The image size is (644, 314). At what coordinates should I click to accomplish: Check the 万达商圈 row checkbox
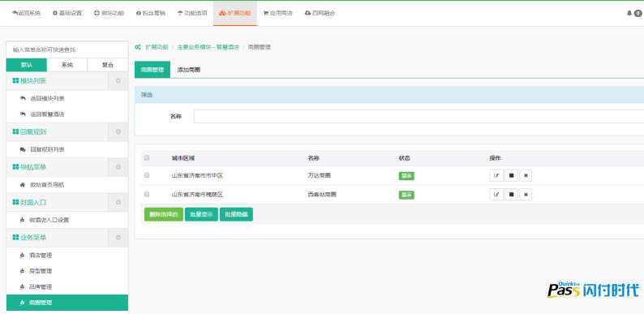pos(147,175)
